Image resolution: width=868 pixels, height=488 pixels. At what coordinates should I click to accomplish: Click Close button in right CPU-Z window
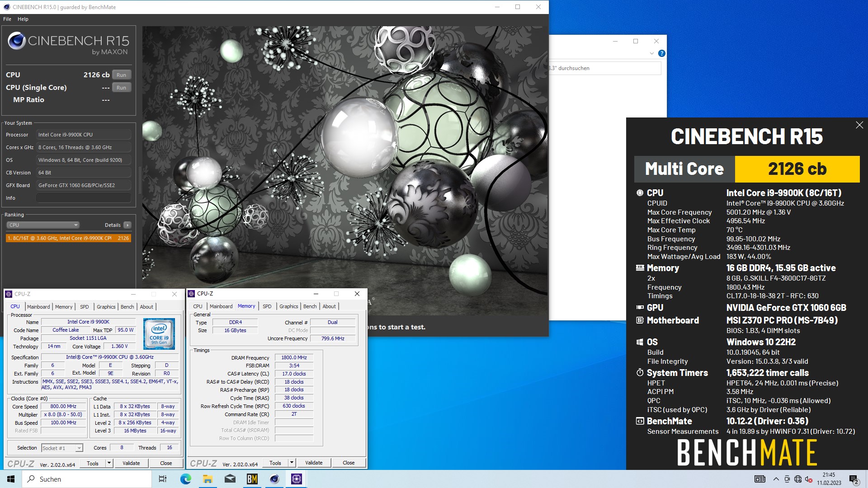pyautogui.click(x=349, y=463)
